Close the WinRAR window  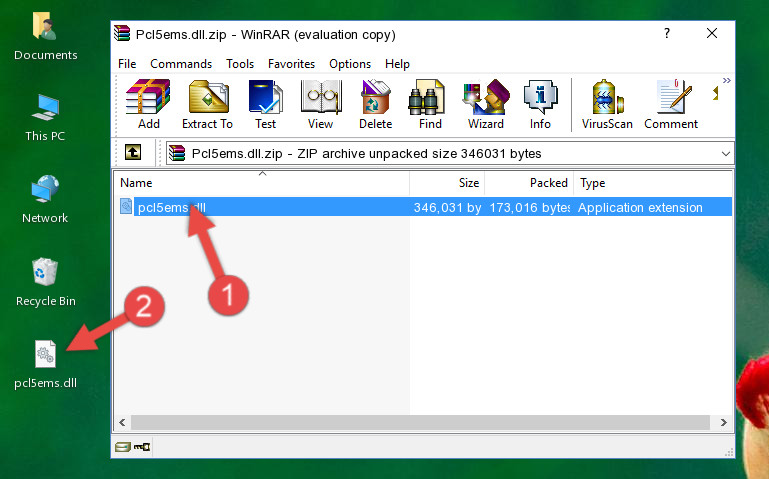coord(712,33)
